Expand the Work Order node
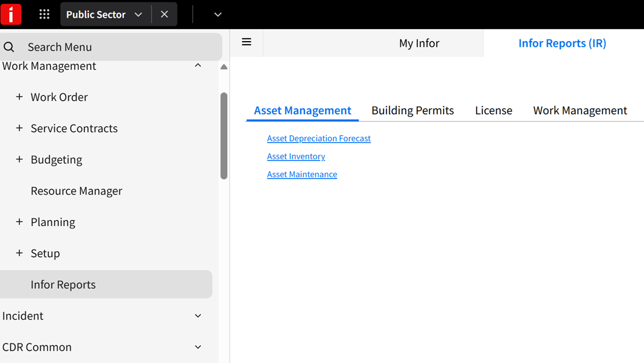The width and height of the screenshot is (644, 363). click(x=19, y=96)
